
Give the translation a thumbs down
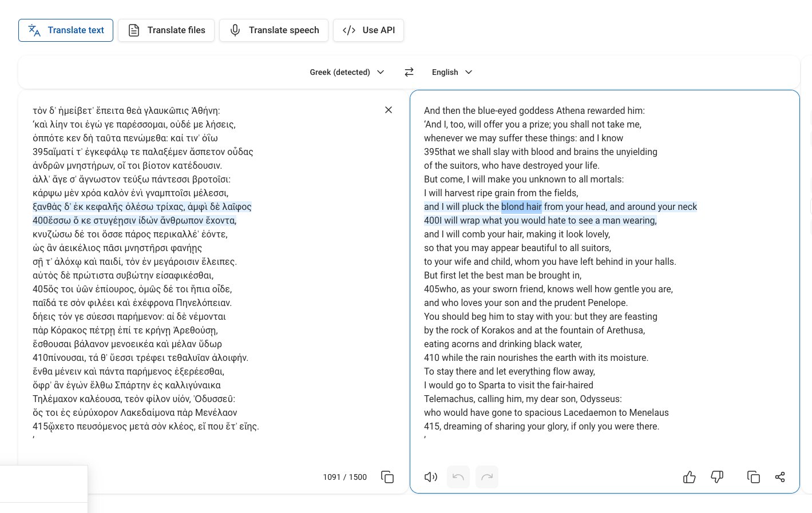[x=717, y=477]
